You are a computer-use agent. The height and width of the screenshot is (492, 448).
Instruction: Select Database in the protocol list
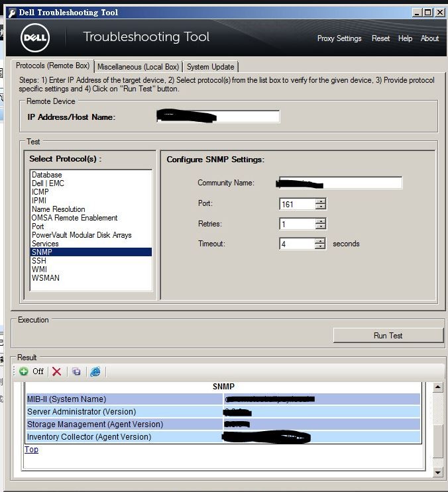point(91,175)
